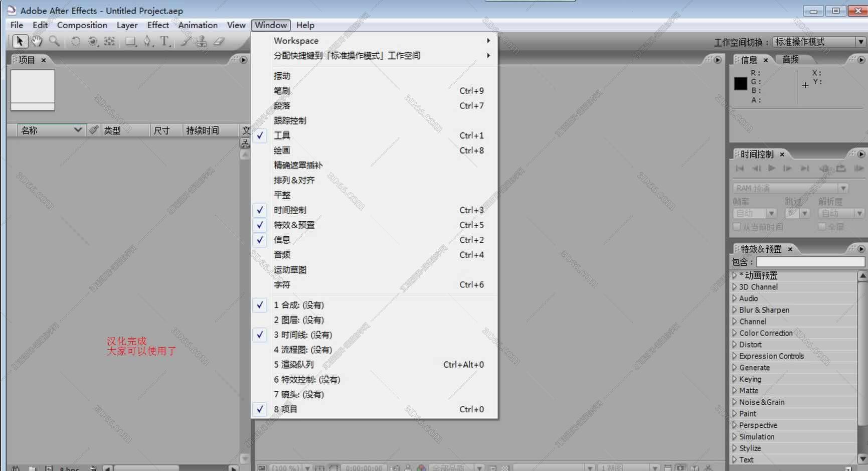This screenshot has width=868, height=471.
Task: Expand the Color Correction category
Action: pyautogui.click(x=735, y=333)
